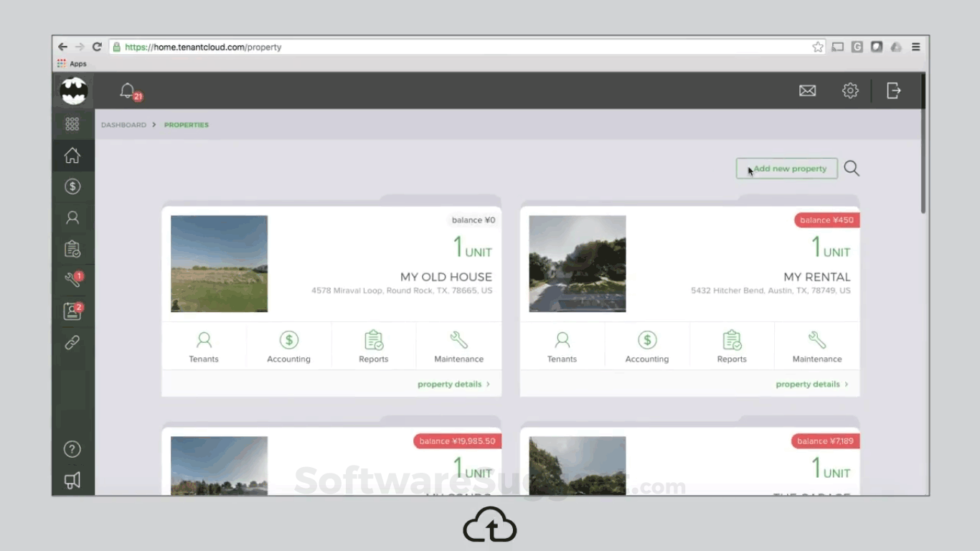Open the reports clipboard sidebar icon
Image resolution: width=980 pixels, height=551 pixels.
(72, 249)
